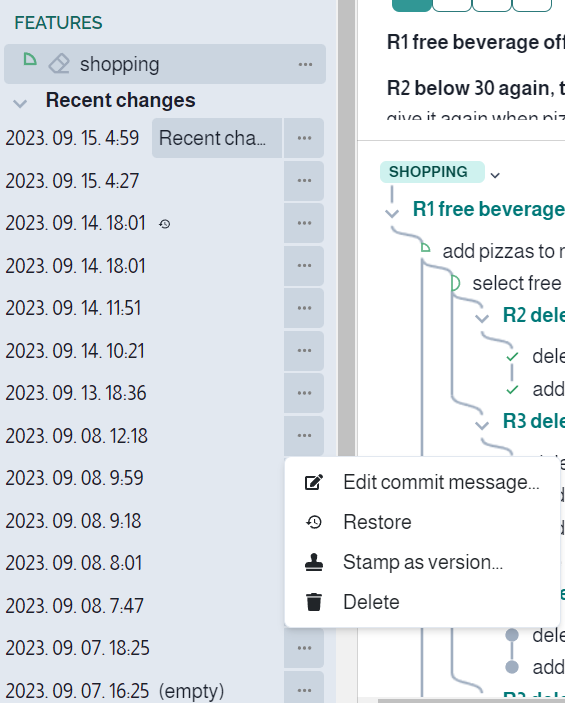Select the 2023. 09. 08. 9:18 commit entry
Screen dimensions: 565x703
click(74, 521)
